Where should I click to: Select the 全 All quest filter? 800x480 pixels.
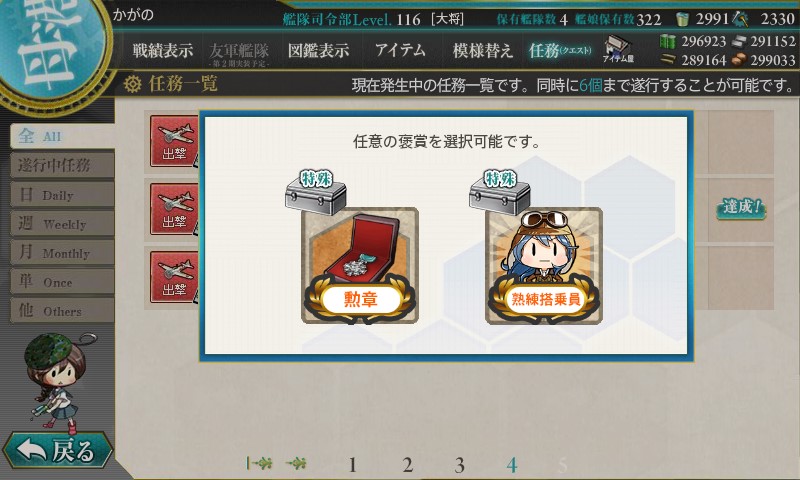[x=62, y=136]
